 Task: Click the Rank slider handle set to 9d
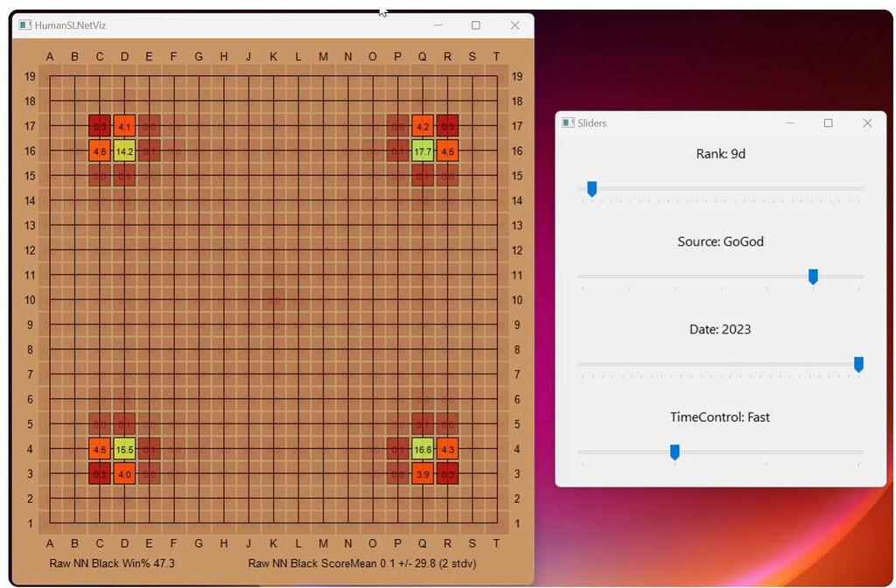tap(591, 189)
